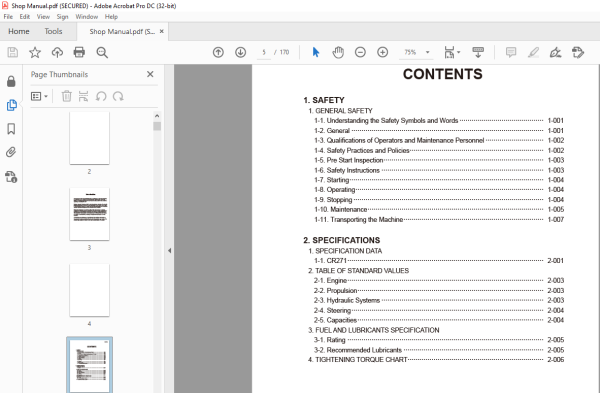Zoom out with the minus icon
The height and width of the screenshot is (393, 600).
point(360,52)
